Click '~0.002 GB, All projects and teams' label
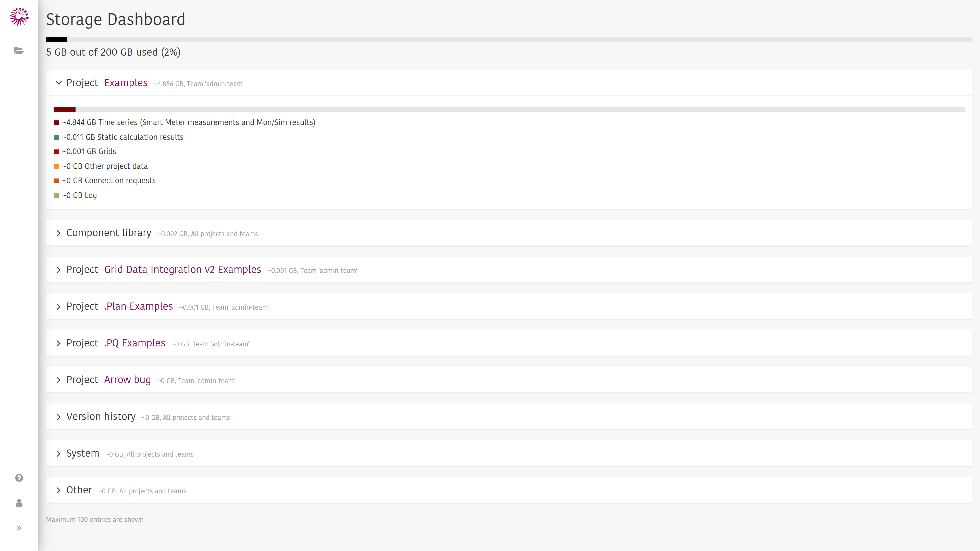980x551 pixels. pyautogui.click(x=208, y=234)
